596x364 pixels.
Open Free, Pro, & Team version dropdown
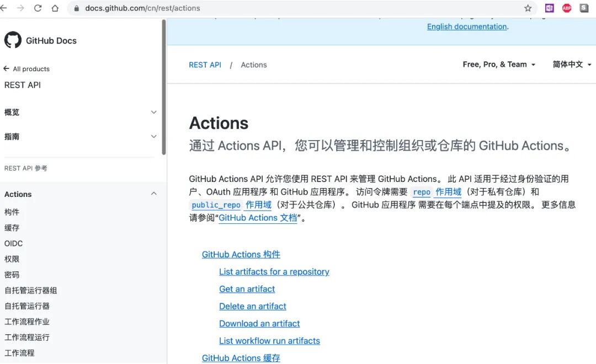[499, 65]
